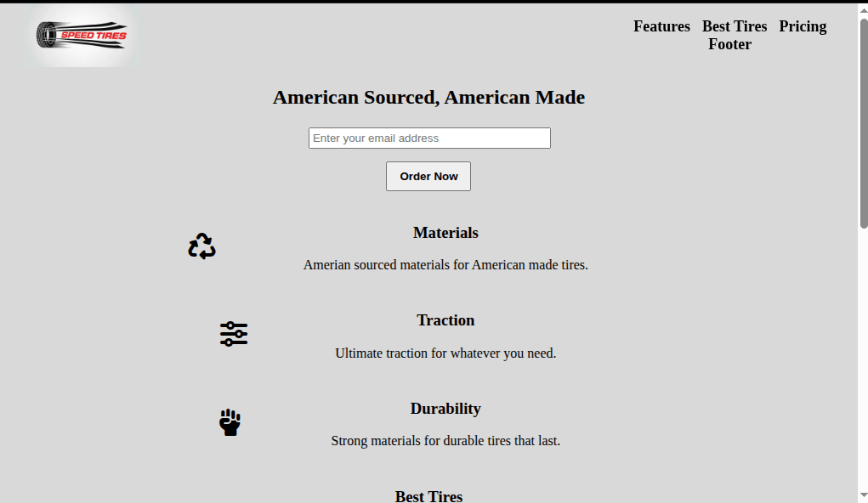
Task: Click the 'American Sourced, American Made' headline
Action: coord(429,98)
